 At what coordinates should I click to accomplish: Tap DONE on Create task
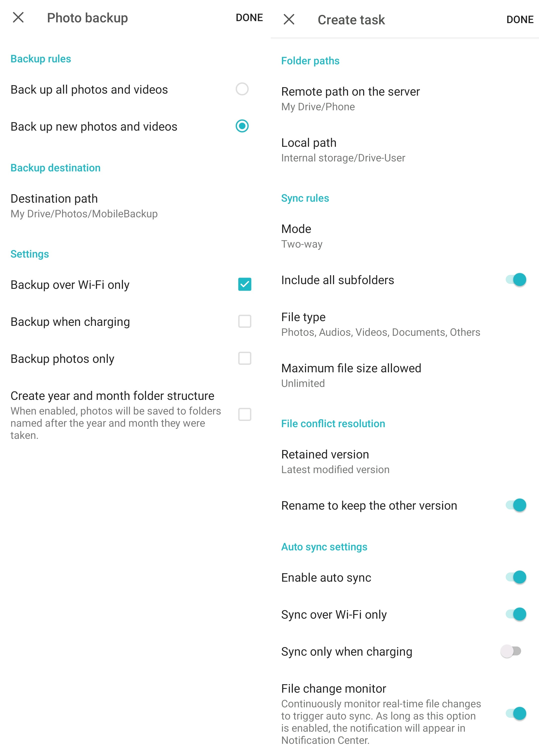[x=520, y=20]
